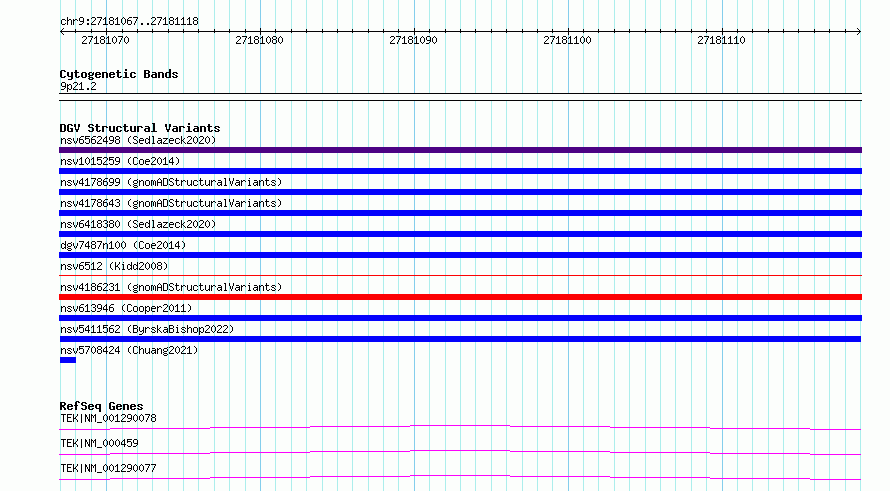Select nsv6512 (Kidd2008) label
890x491 pixels.
tap(114, 266)
